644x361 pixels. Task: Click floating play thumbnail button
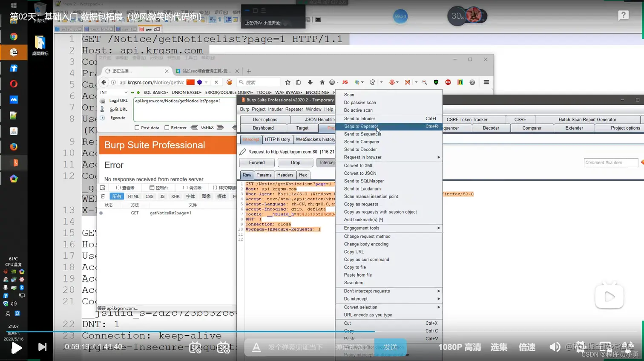(609, 296)
